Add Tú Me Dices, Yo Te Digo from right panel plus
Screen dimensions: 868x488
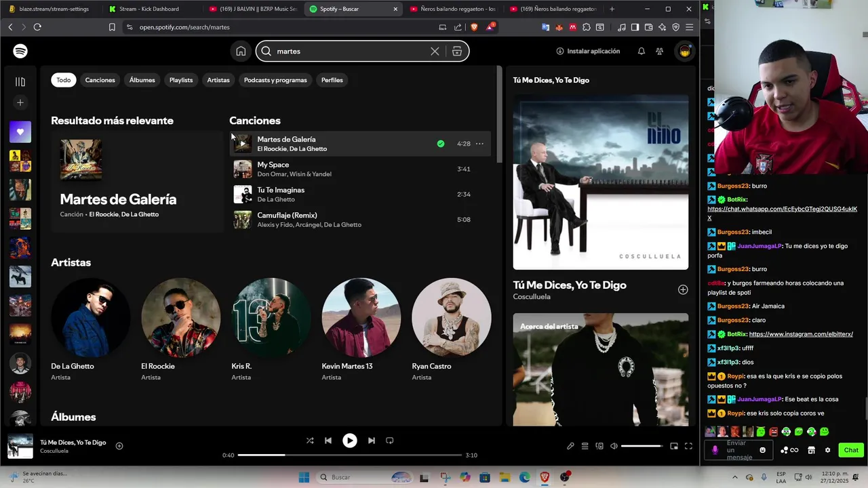click(683, 289)
